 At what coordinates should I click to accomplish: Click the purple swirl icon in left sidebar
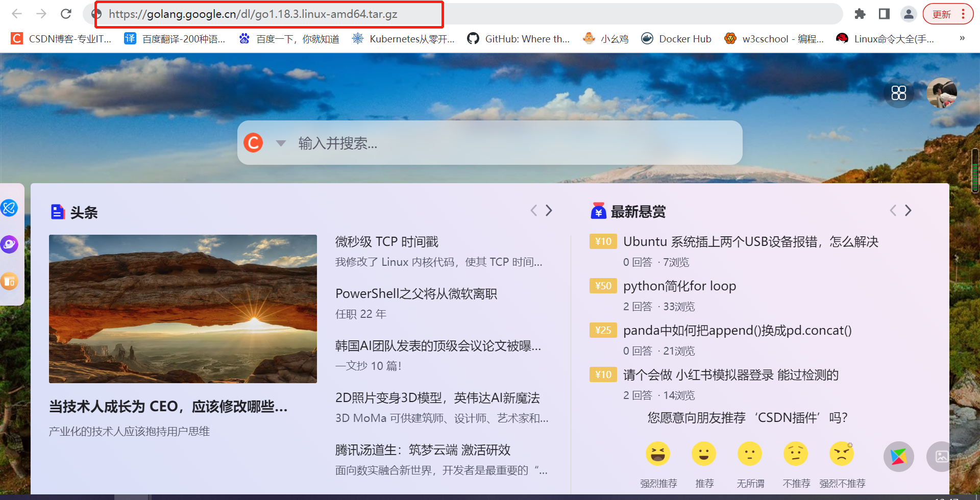click(x=9, y=244)
